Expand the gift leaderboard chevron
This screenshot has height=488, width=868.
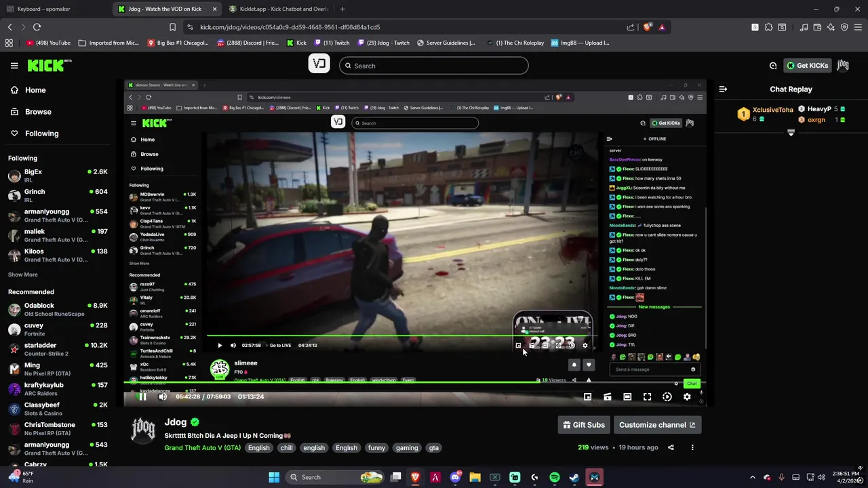coord(791,133)
